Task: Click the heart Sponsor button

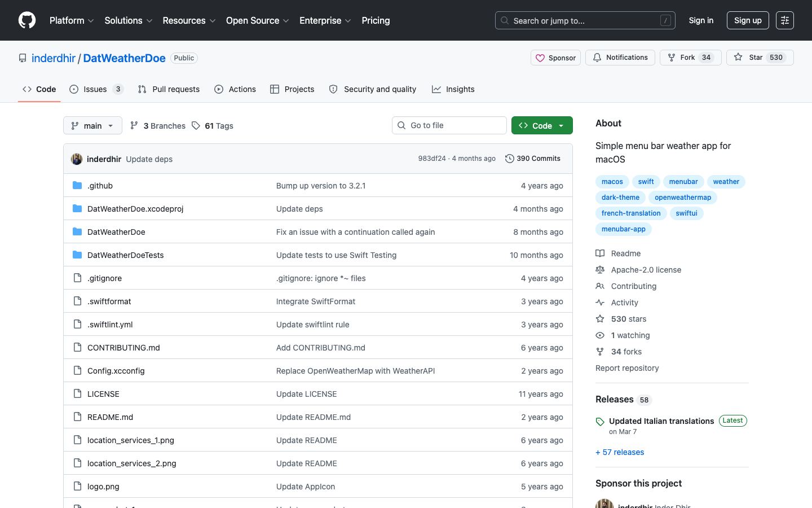Action: [x=555, y=58]
